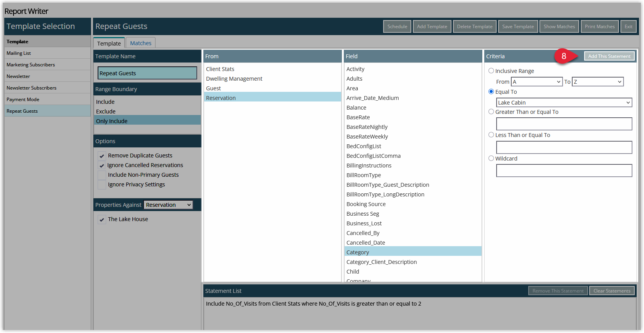The width and height of the screenshot is (644, 333).
Task: Select Adults field
Action: pyautogui.click(x=413, y=79)
